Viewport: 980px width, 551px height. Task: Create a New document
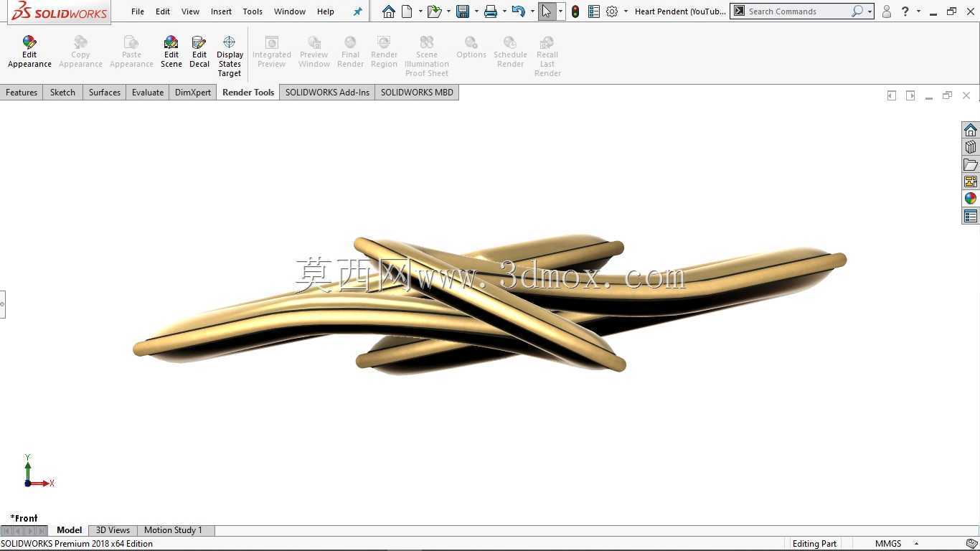click(407, 11)
